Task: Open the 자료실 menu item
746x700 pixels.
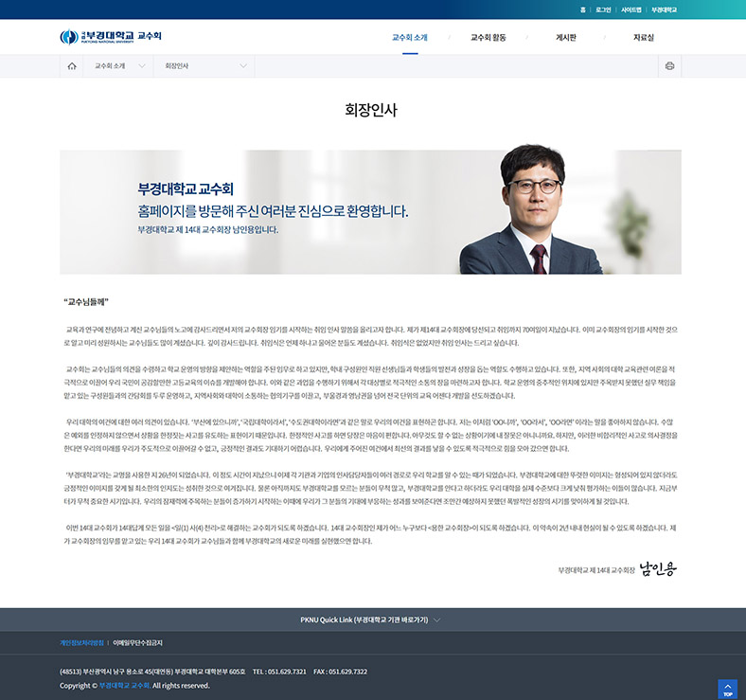Action: (x=644, y=37)
